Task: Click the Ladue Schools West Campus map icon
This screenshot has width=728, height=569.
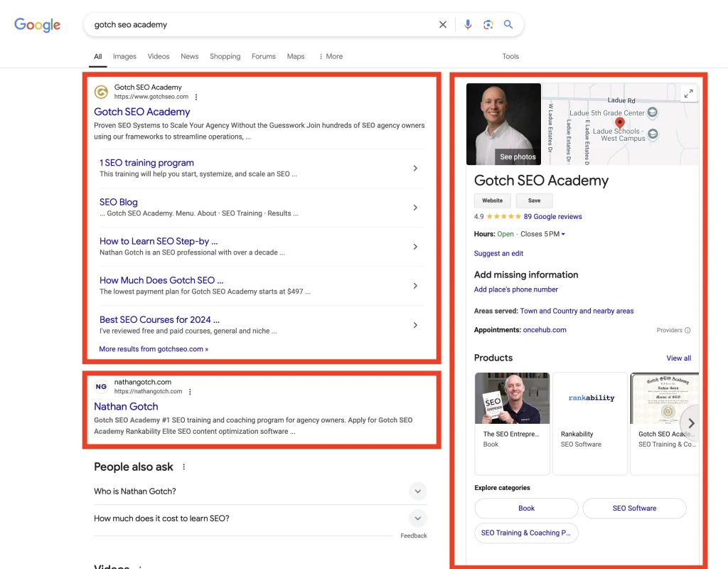Action: pyautogui.click(x=653, y=134)
